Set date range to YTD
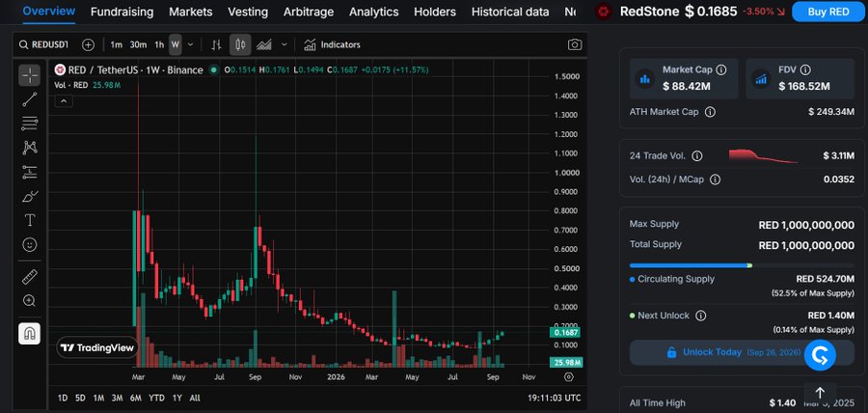 tap(157, 398)
